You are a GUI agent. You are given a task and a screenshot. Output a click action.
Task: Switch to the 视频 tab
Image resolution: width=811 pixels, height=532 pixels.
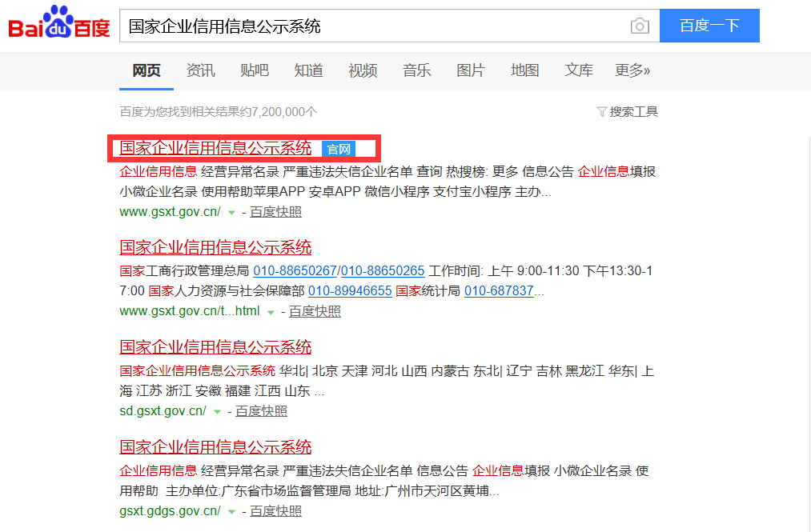[x=363, y=70]
